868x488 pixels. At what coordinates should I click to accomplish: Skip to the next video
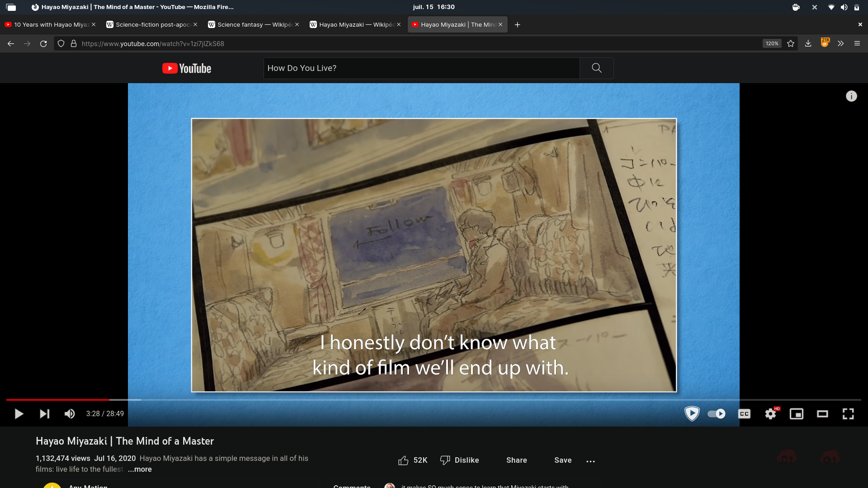[44, 414]
